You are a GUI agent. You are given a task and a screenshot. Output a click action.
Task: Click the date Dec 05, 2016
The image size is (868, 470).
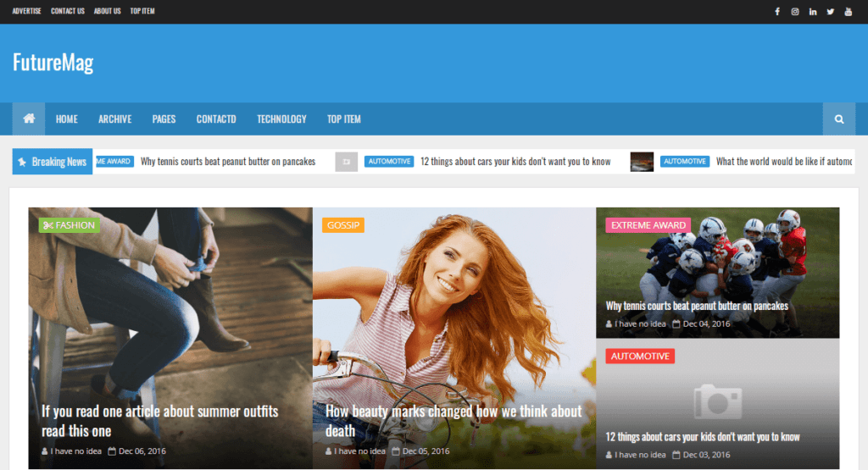[x=426, y=451]
